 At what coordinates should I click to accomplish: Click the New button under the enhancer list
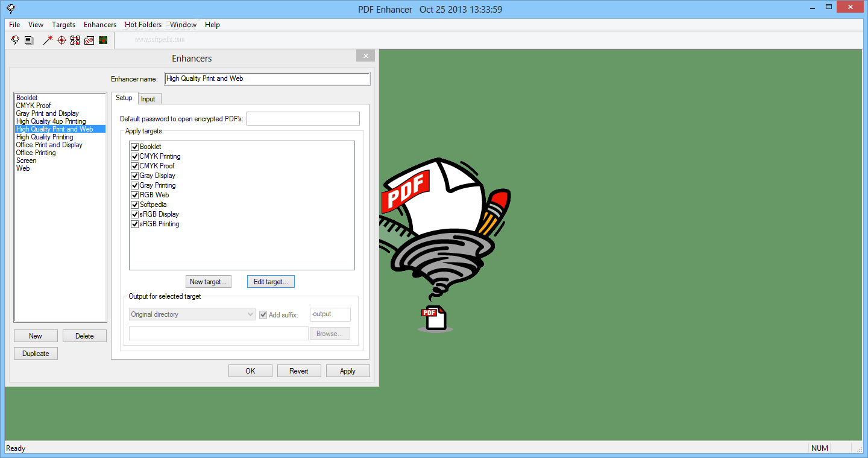(36, 336)
